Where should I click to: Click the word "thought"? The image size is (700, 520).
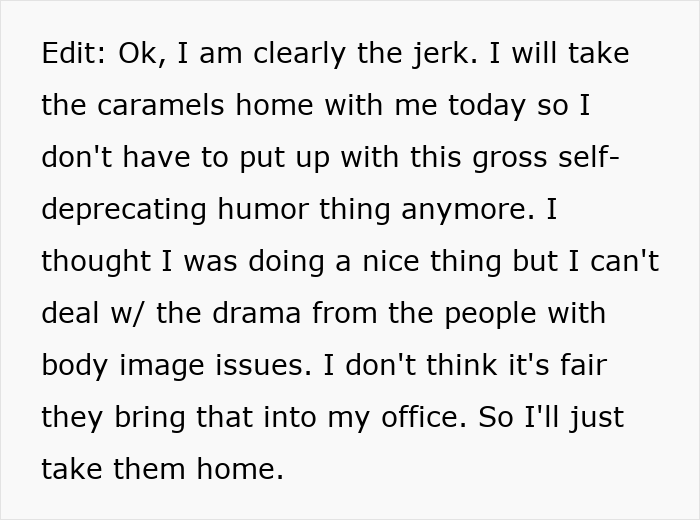coord(97,262)
